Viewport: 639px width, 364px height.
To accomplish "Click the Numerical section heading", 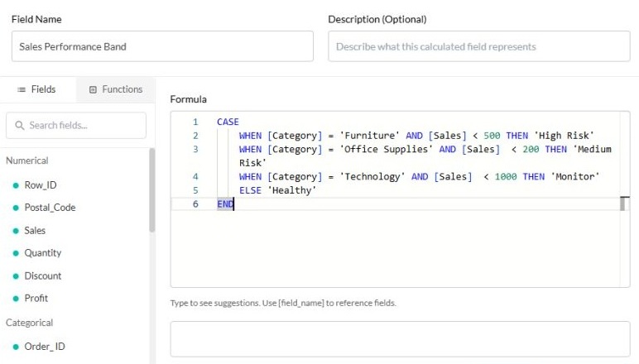I will pyautogui.click(x=26, y=160).
